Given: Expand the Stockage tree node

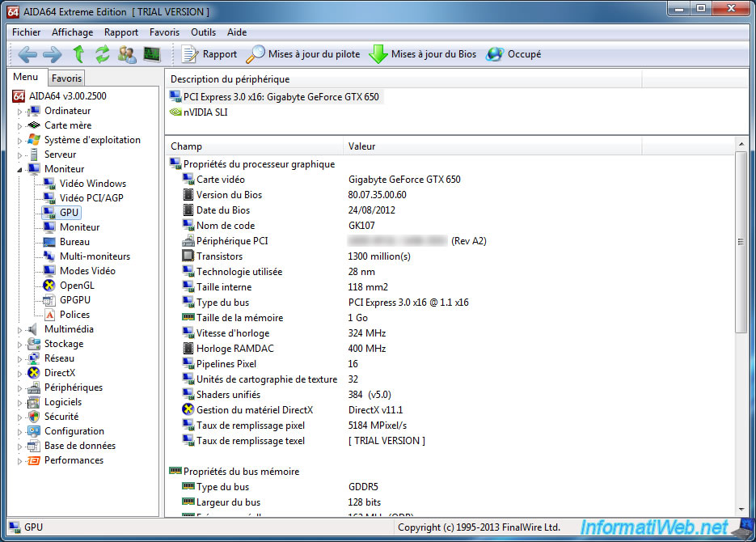Looking at the screenshot, I should [x=19, y=345].
